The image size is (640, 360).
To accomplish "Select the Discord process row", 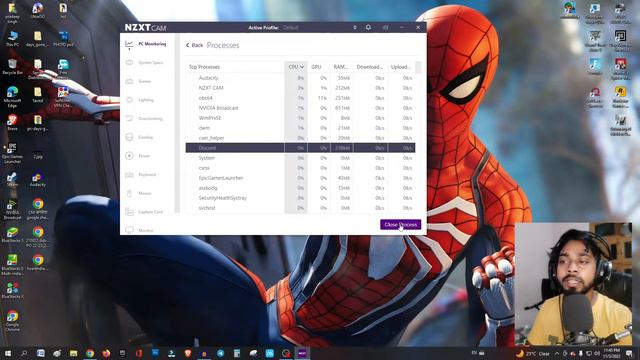I will coord(300,148).
